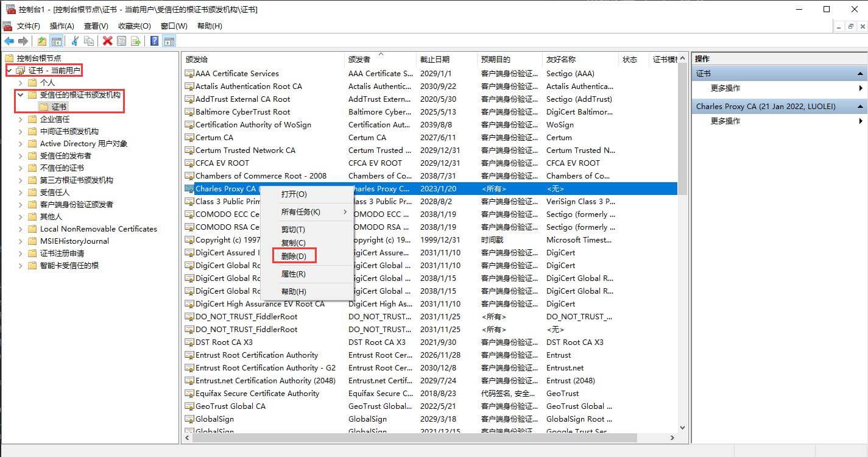868x457 pixels.
Task: Click the Up one level folder icon
Action: click(x=41, y=41)
